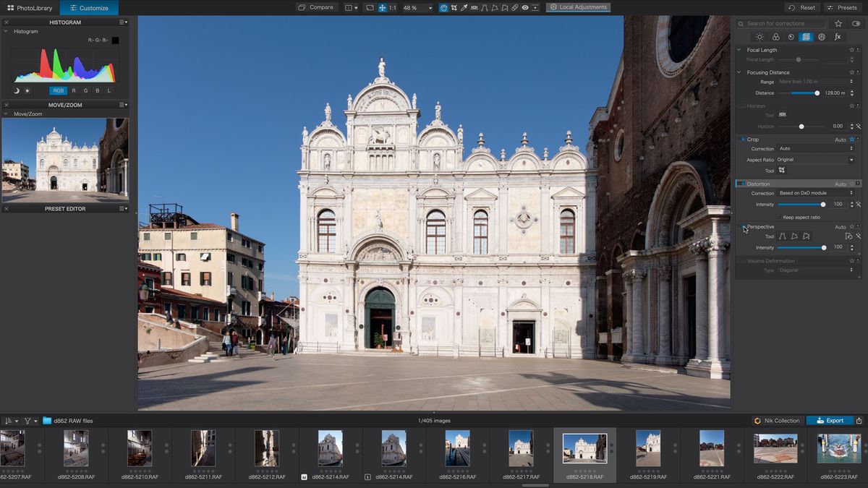
Task: Open the Presets menu
Action: click(x=842, y=7)
